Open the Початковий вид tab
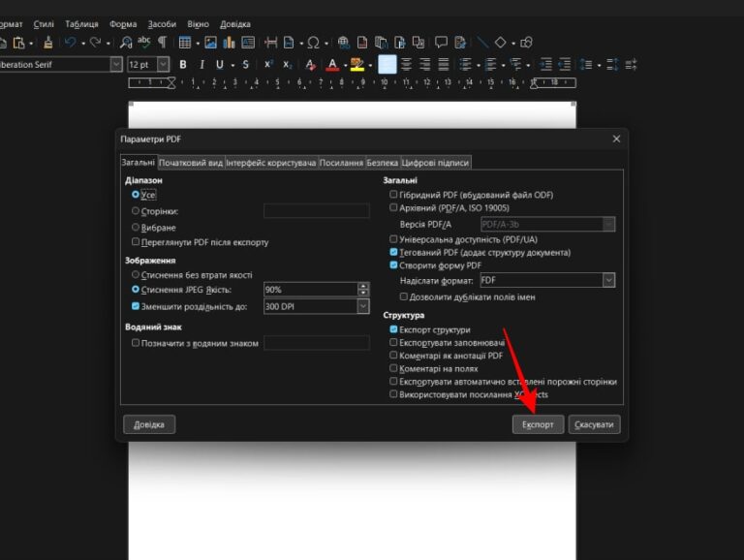 [x=191, y=164]
